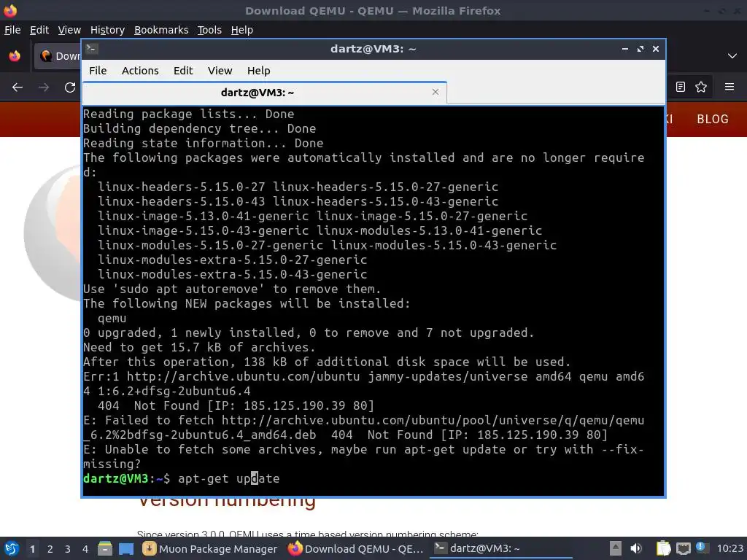The image size is (747, 560).
Task: Switch to virtual desktop 3
Action: click(x=68, y=549)
